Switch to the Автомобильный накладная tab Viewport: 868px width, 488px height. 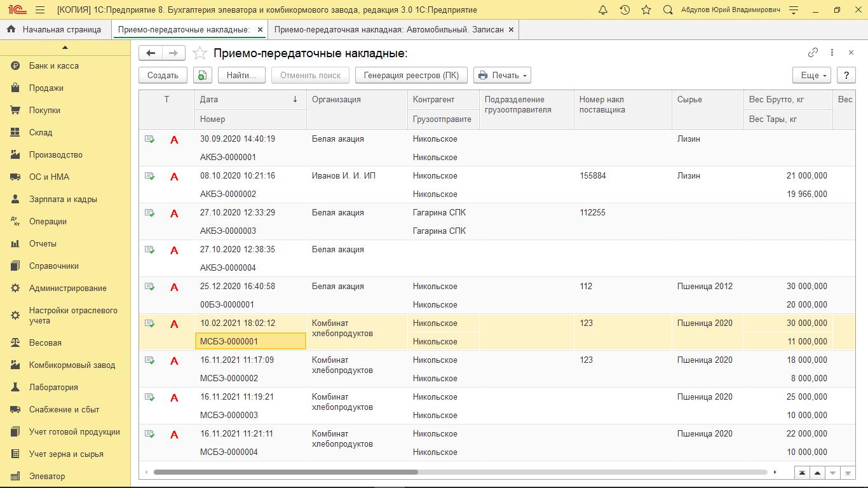click(391, 29)
